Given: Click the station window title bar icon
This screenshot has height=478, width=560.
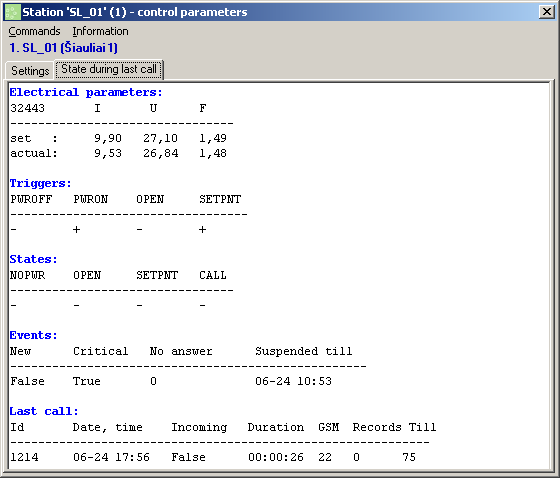Looking at the screenshot, I should coord(12,12).
